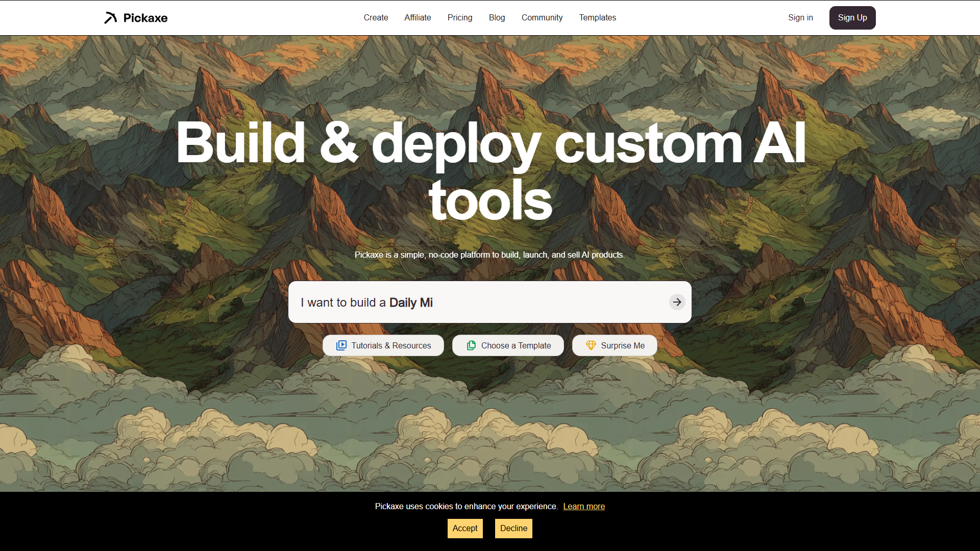The image size is (980, 551).
Task: Visit the Blog link
Action: click(x=497, y=18)
